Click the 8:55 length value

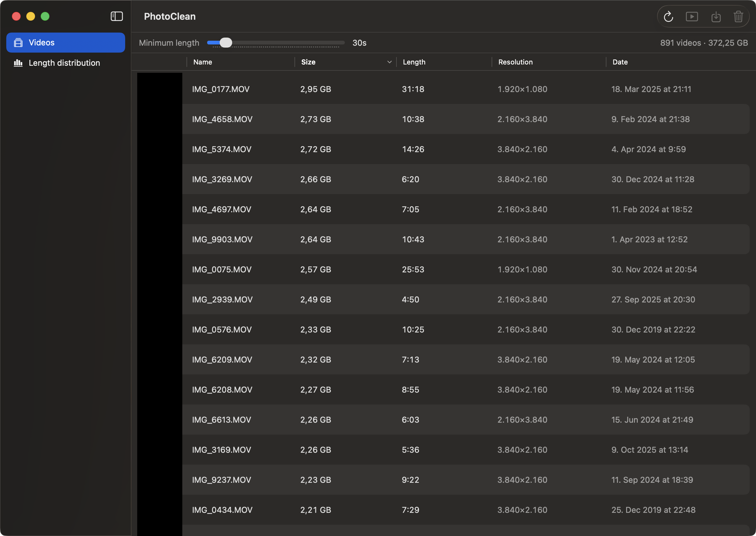click(x=410, y=389)
